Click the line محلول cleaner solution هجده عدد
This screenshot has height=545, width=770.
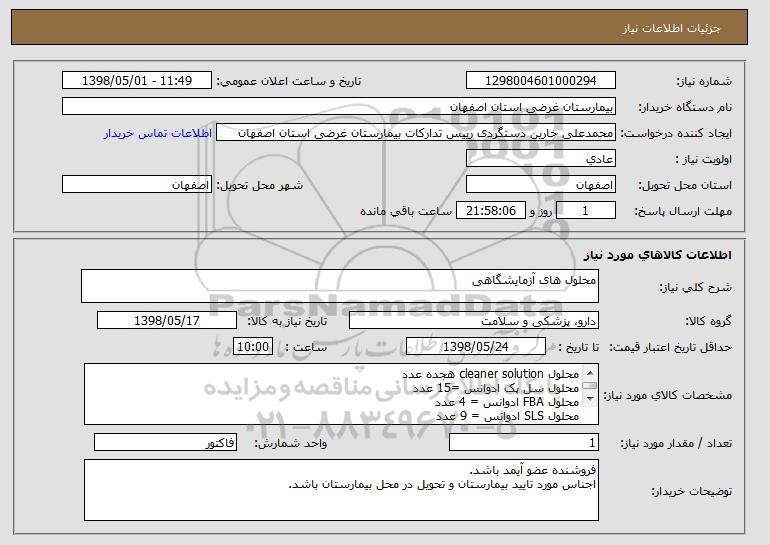(x=490, y=374)
